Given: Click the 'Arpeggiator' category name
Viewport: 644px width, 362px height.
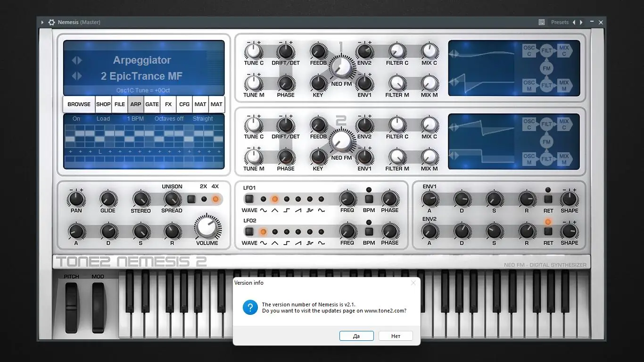Looking at the screenshot, I should tap(142, 60).
